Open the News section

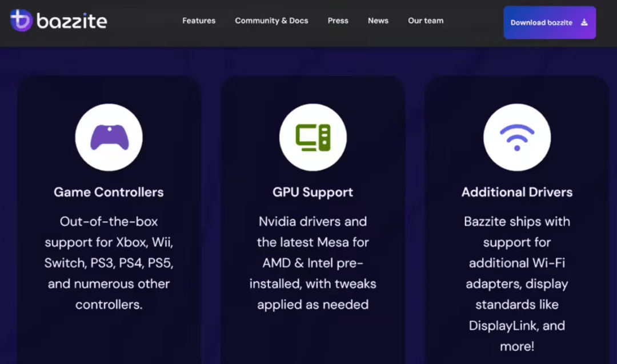(378, 21)
